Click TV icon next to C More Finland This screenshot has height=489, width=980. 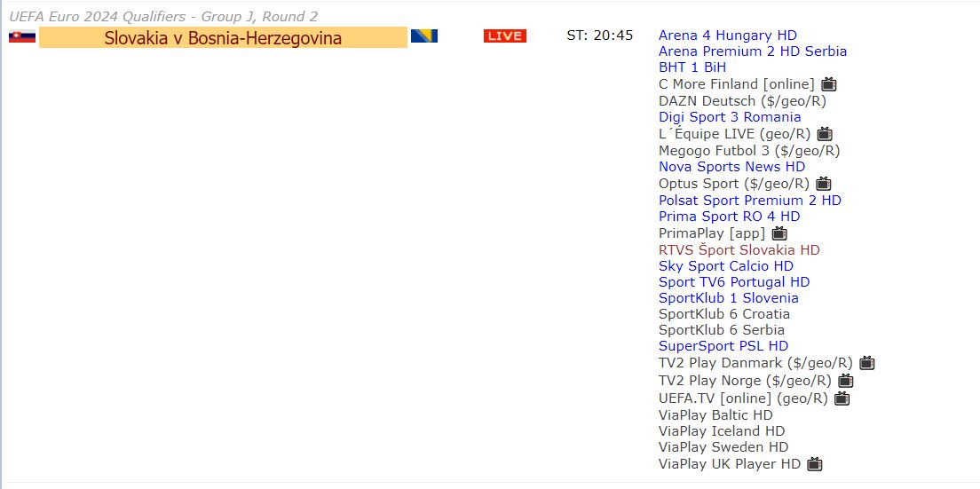pos(828,84)
